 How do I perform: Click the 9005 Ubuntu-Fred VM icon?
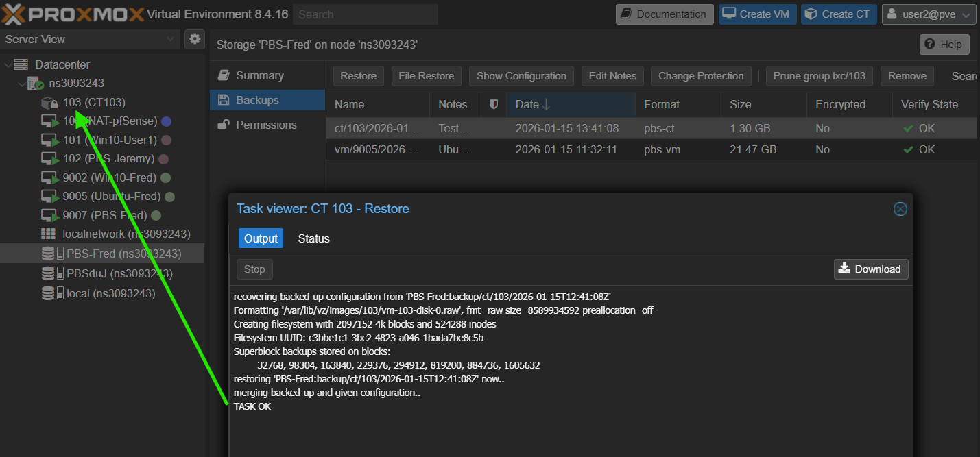pos(50,197)
